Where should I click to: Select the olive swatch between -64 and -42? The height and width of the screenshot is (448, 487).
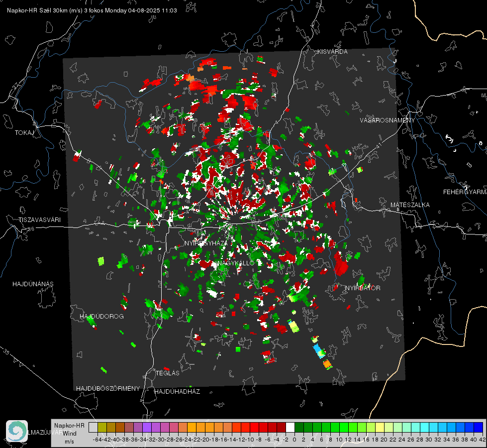click(102, 428)
